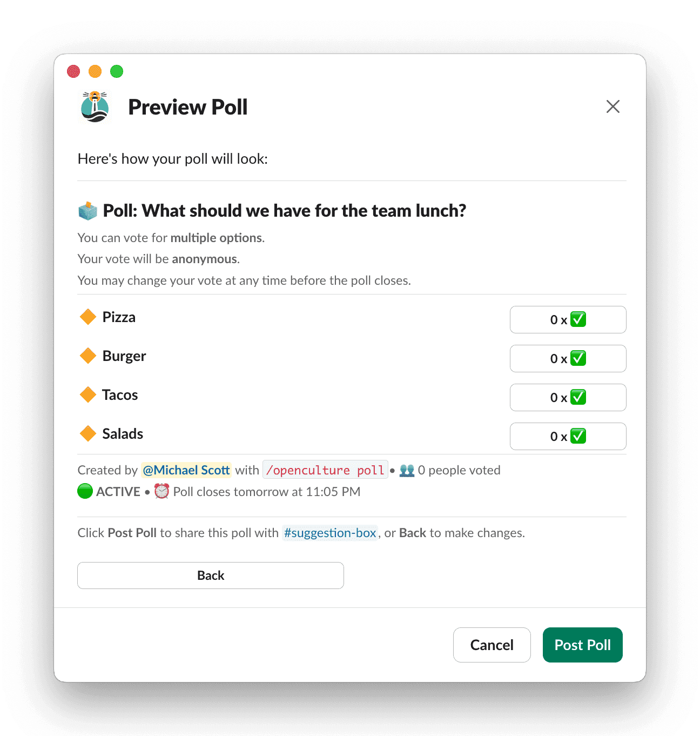
Task: Dismiss the preview with the X
Action: (x=613, y=106)
